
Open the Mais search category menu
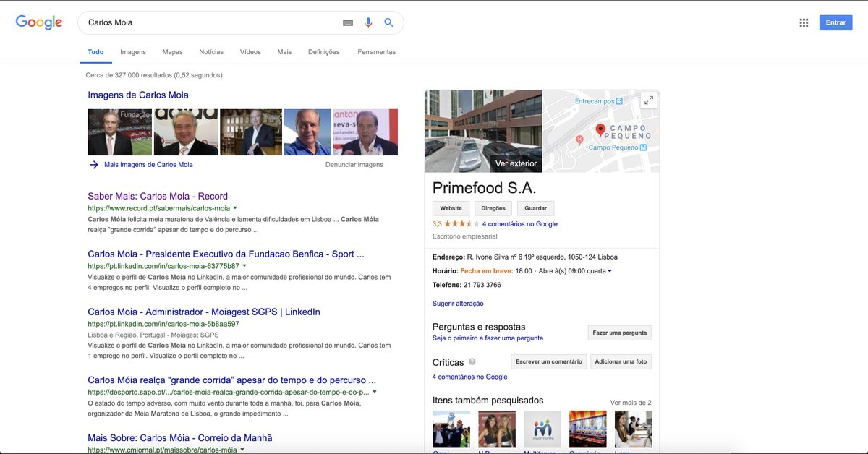pyautogui.click(x=284, y=52)
